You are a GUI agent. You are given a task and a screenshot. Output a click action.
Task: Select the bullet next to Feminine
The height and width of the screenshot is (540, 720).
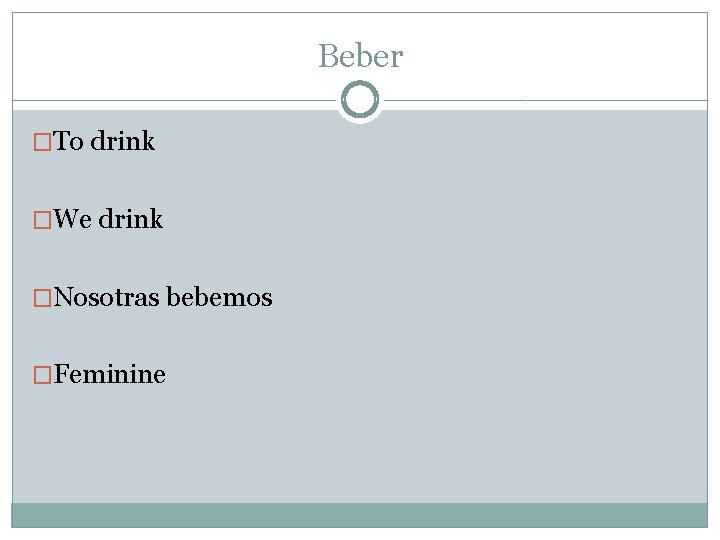click(42, 375)
